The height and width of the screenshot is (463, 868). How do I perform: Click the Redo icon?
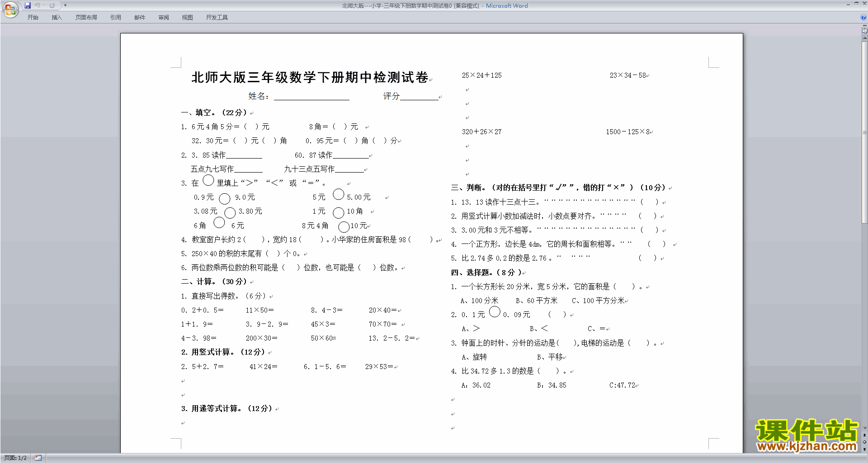(x=52, y=5)
